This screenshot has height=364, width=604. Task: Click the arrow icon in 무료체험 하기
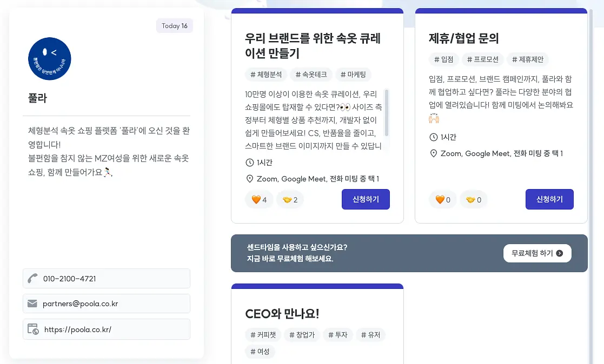pos(560,253)
